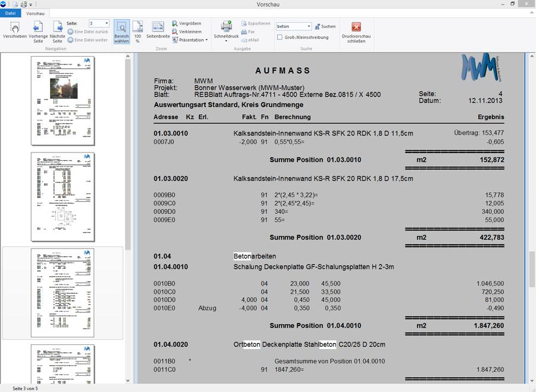Click Ergebnis column header
536x392 pixels.
(x=491, y=117)
